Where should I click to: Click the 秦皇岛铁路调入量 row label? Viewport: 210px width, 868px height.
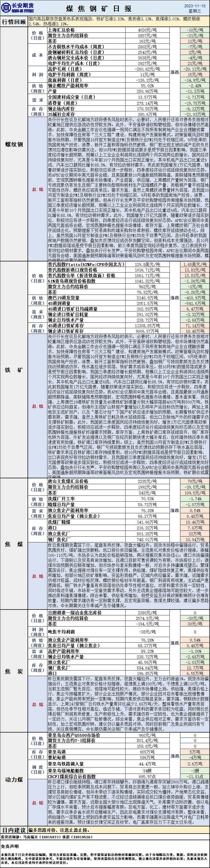pos(66,764)
